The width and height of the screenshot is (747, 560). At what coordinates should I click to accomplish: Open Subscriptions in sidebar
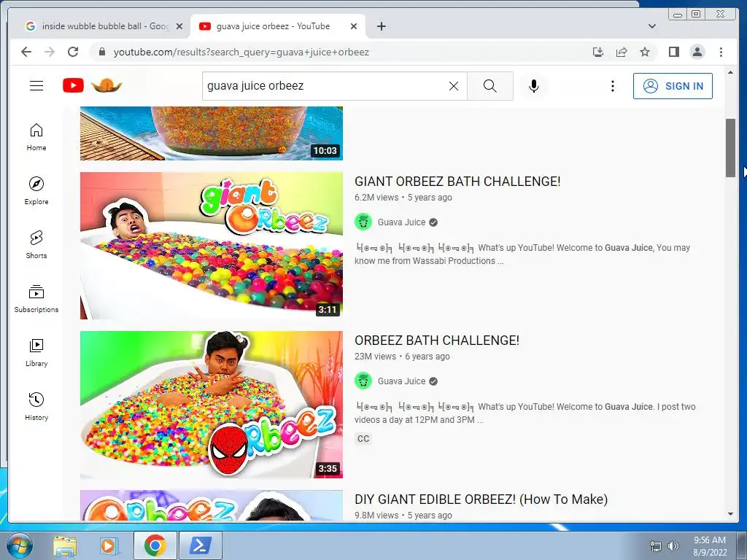[x=36, y=298]
